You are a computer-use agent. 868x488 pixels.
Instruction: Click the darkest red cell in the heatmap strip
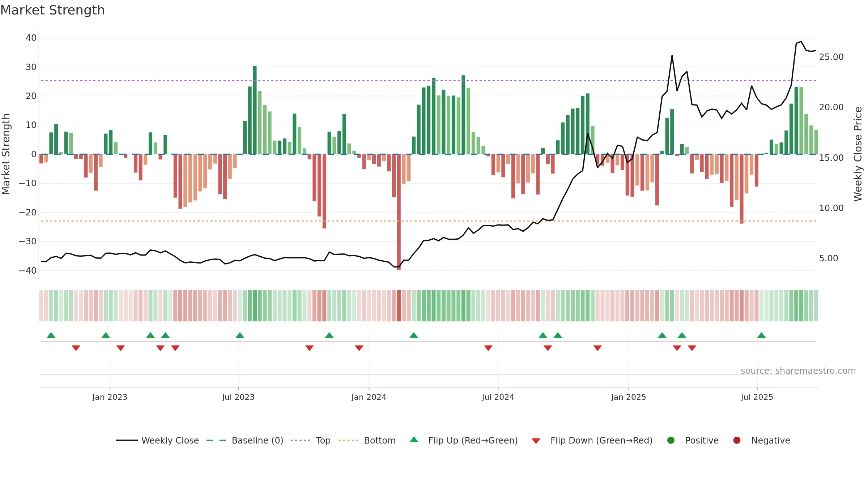(x=399, y=306)
